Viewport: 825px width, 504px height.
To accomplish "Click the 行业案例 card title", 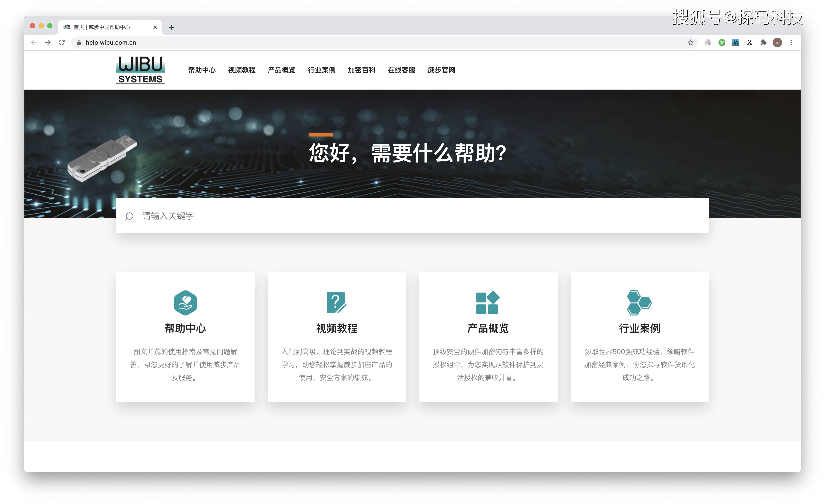I will [639, 328].
